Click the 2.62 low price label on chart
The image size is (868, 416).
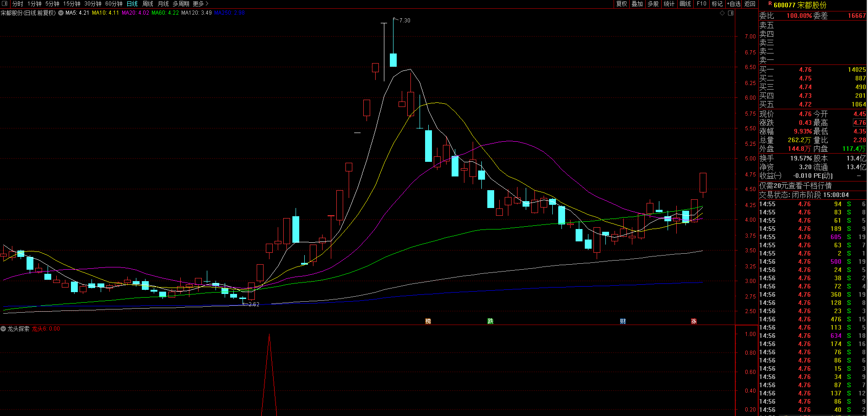click(253, 304)
